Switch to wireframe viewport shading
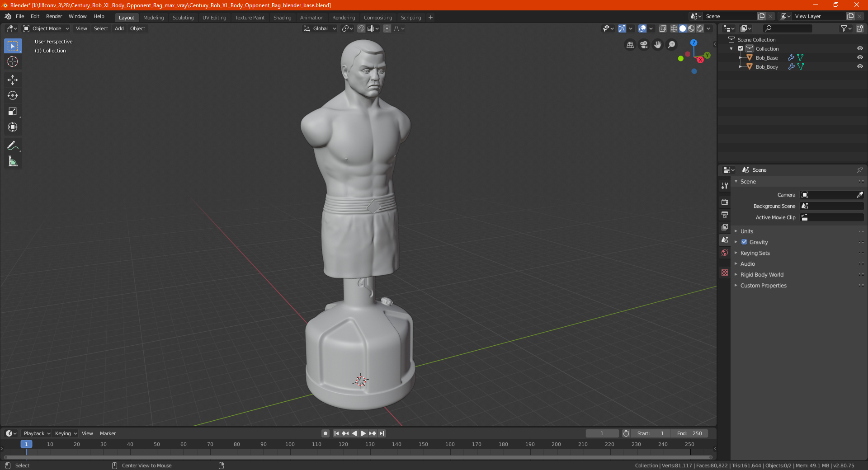 (674, 28)
